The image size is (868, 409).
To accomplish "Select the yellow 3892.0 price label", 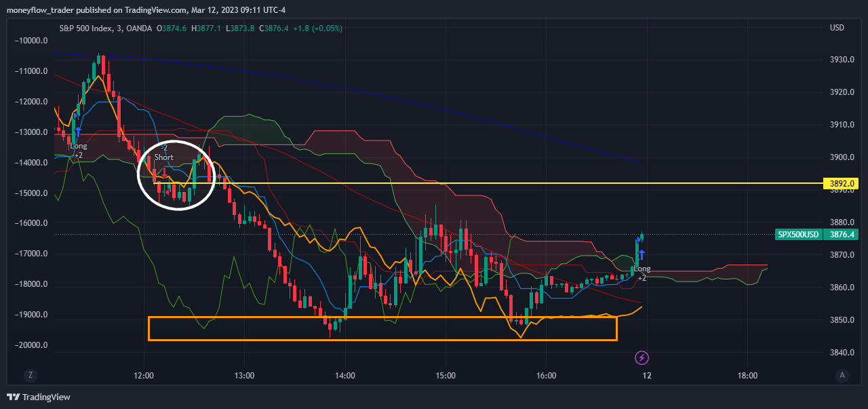I will (x=840, y=183).
